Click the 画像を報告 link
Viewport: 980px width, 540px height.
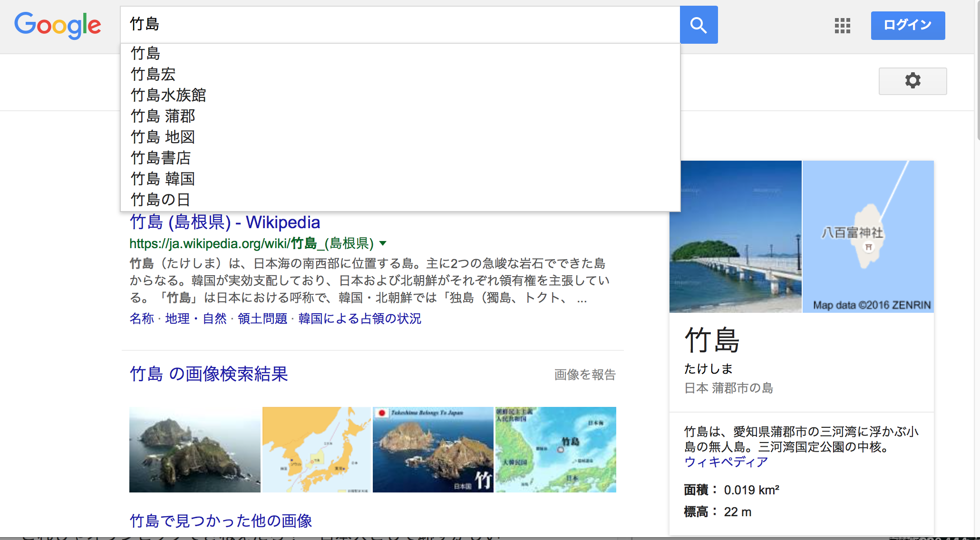pos(584,375)
